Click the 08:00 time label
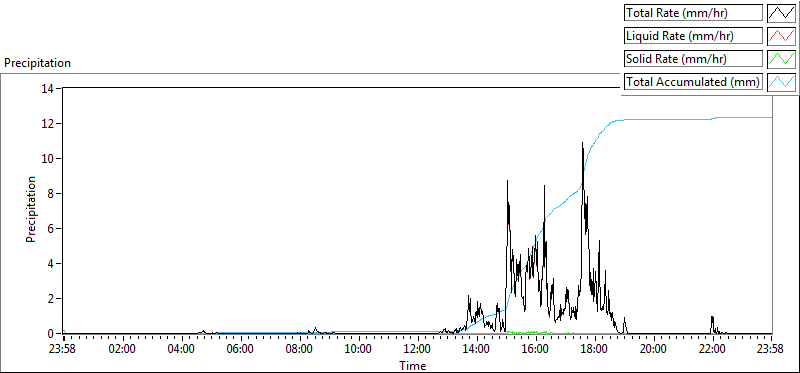 click(x=299, y=350)
